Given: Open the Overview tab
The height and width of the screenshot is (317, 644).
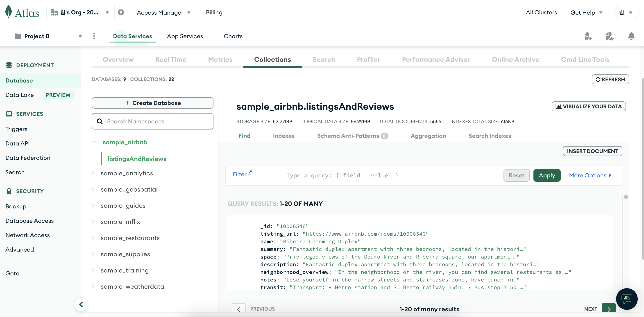Looking at the screenshot, I should 118,59.
